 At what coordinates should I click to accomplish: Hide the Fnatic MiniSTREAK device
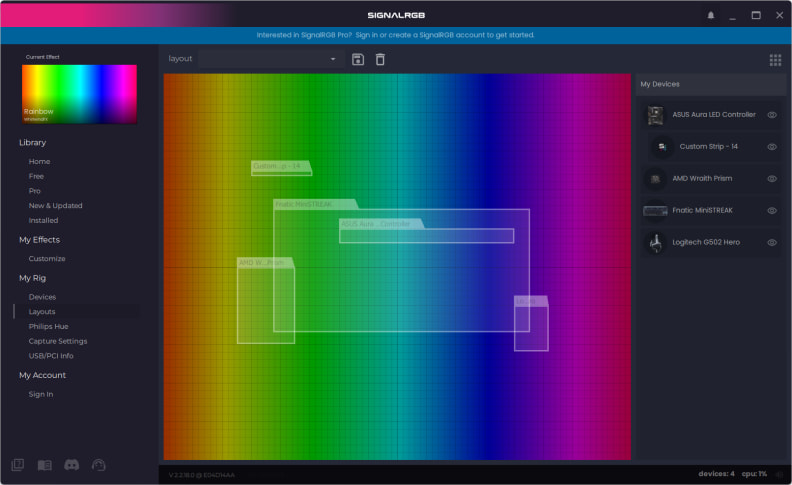772,210
